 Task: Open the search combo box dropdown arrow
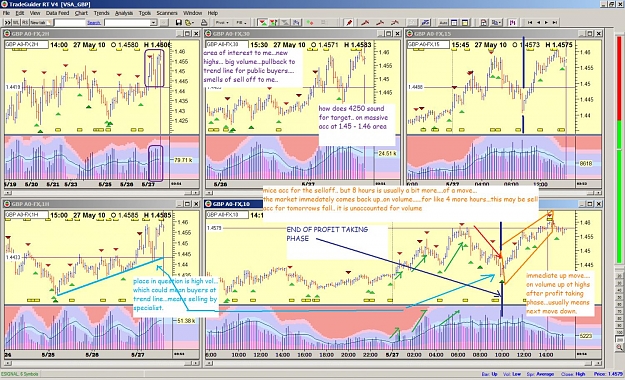coord(153,23)
